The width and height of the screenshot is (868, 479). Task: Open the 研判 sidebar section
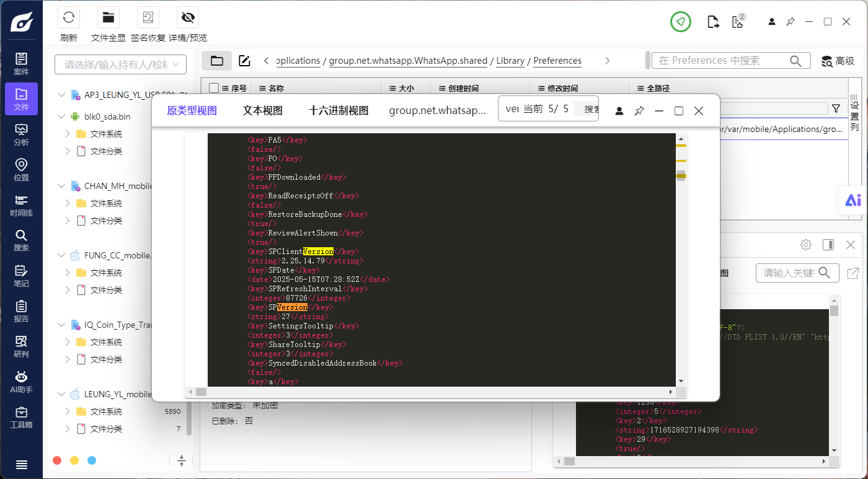[21, 346]
